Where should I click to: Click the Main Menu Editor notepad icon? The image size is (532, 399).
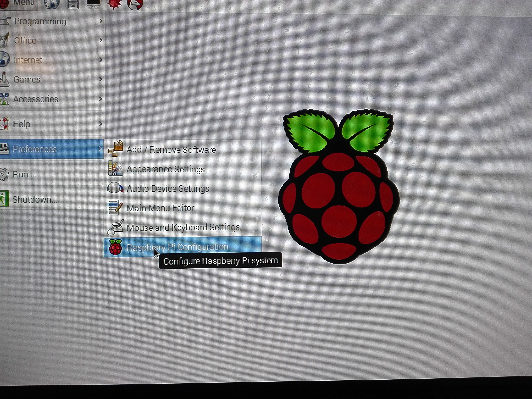(115, 207)
